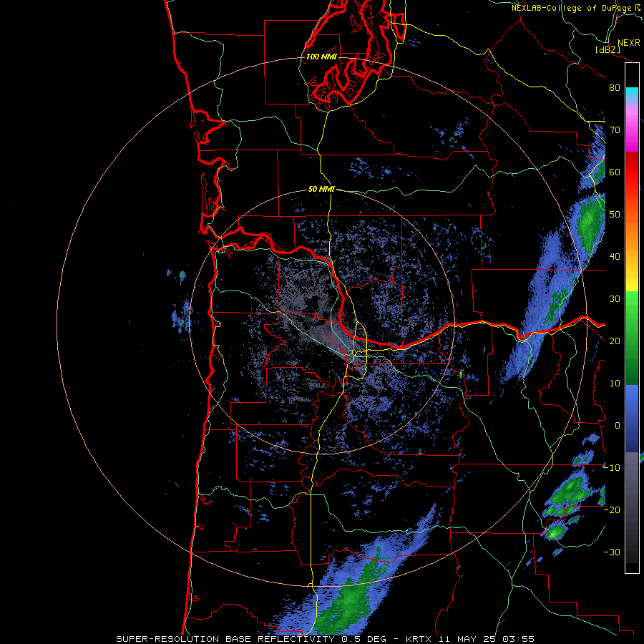Screen dimensions: 644x644
Task: Click the "11 MAY 25" date text
Action: point(467,639)
